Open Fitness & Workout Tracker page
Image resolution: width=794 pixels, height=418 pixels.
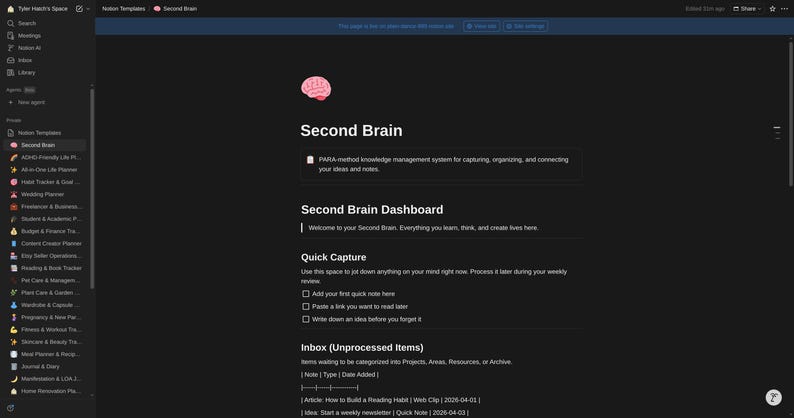coord(46,329)
